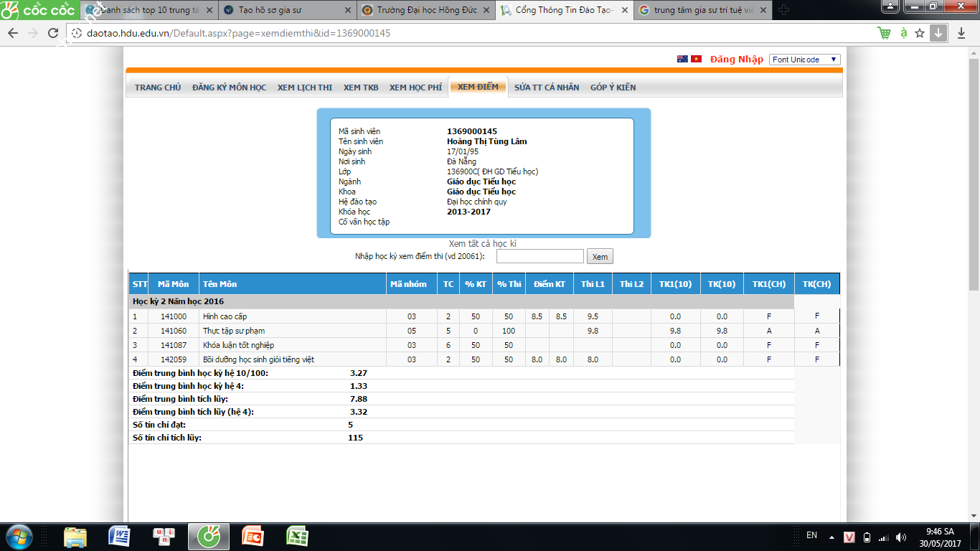Toggle the Vietnamese accent 'à' typing icon
Screen dimensions: 980x551
[903, 33]
